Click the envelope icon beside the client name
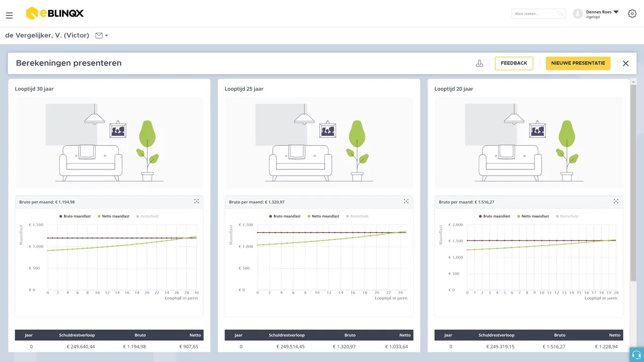This screenshot has height=362, width=644. click(x=99, y=36)
